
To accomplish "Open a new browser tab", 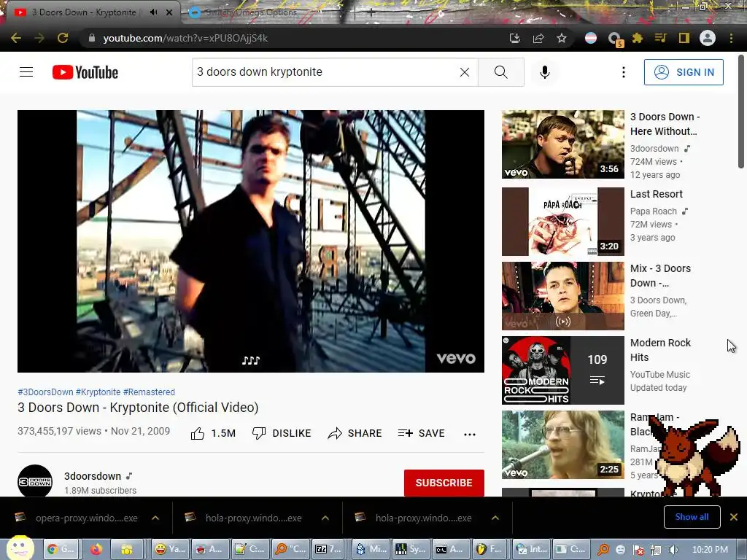I will click(x=371, y=13).
